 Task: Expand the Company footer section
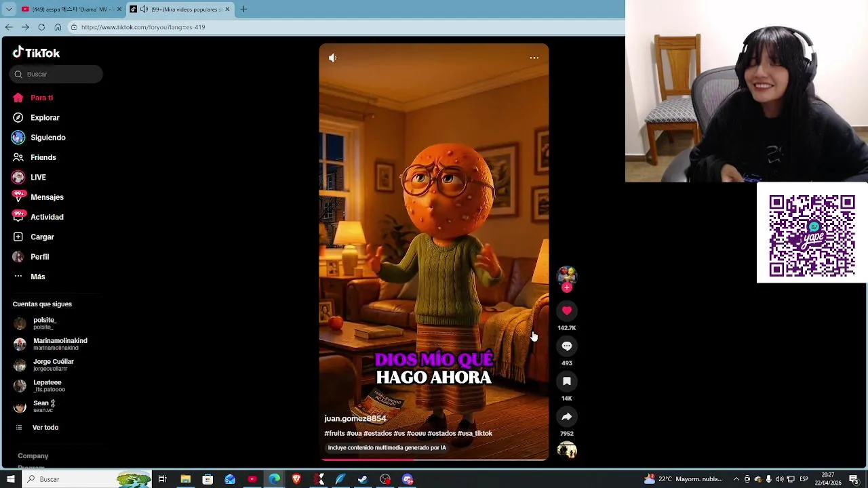(x=33, y=456)
